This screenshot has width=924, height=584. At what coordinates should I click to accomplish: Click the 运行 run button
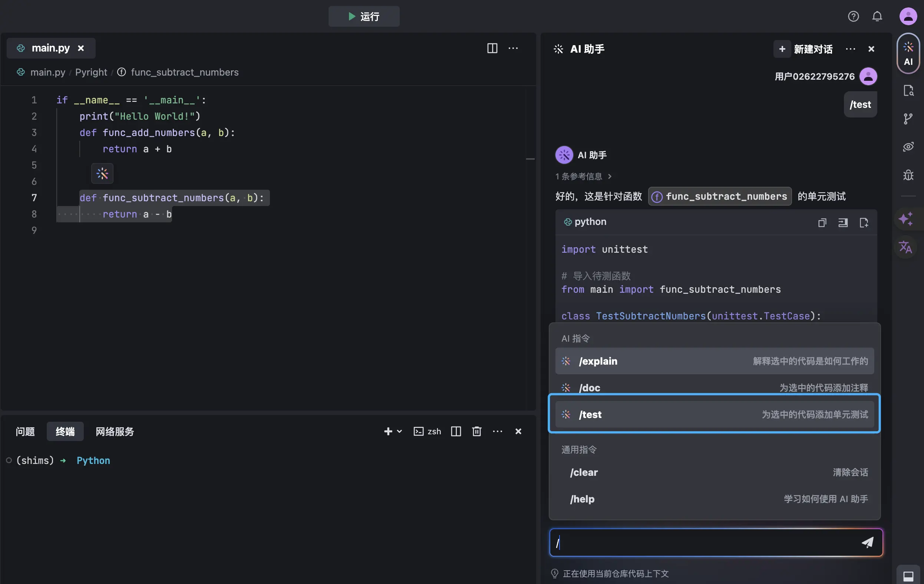[x=363, y=16]
